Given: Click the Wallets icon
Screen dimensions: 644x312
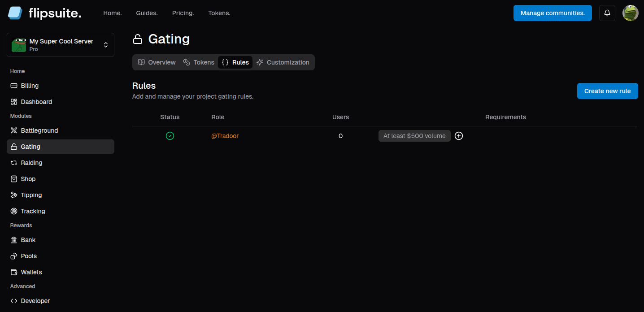Looking at the screenshot, I should click(14, 272).
